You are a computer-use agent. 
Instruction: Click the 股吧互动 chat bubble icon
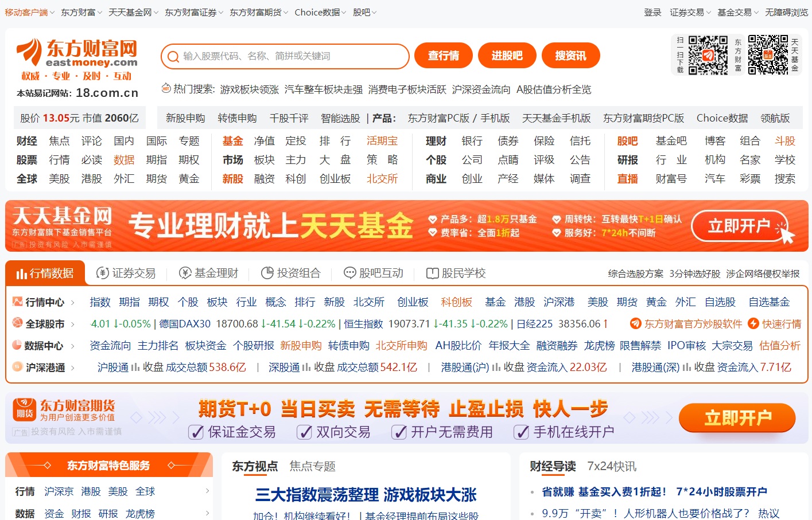pyautogui.click(x=349, y=273)
